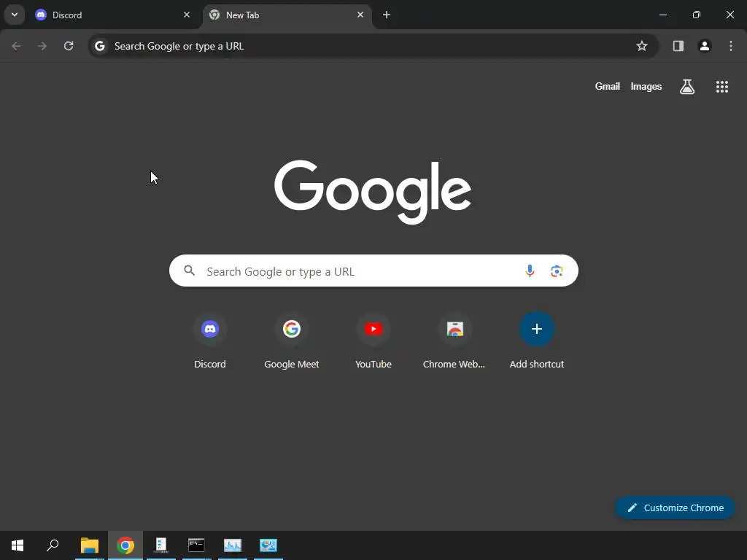Open the Windows Start menu
The width and height of the screenshot is (747, 560).
(x=18, y=545)
